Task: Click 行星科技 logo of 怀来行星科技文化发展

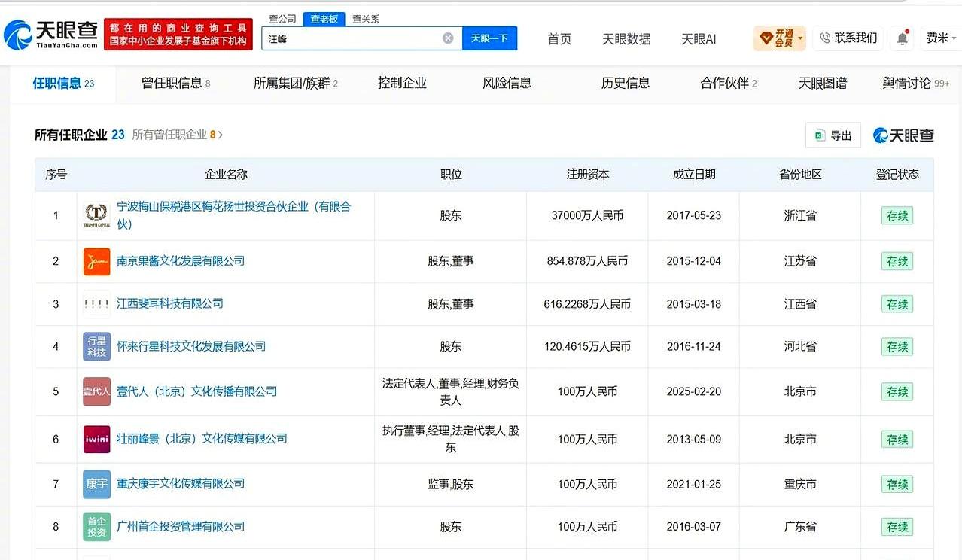Action: pyautogui.click(x=96, y=347)
